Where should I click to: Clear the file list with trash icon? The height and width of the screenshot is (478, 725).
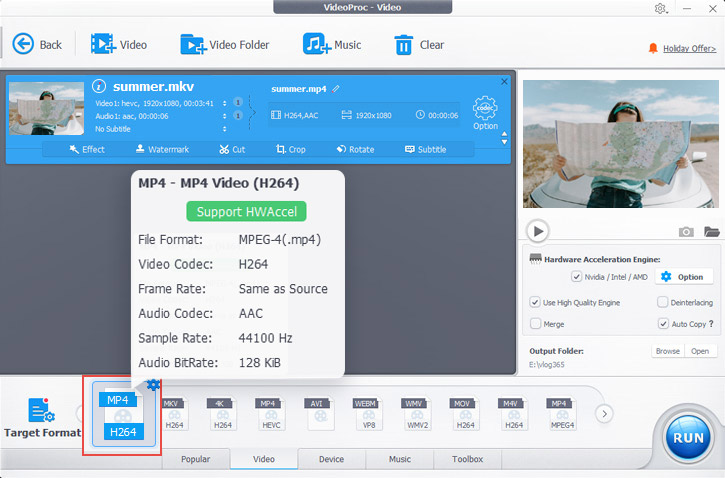click(x=419, y=45)
